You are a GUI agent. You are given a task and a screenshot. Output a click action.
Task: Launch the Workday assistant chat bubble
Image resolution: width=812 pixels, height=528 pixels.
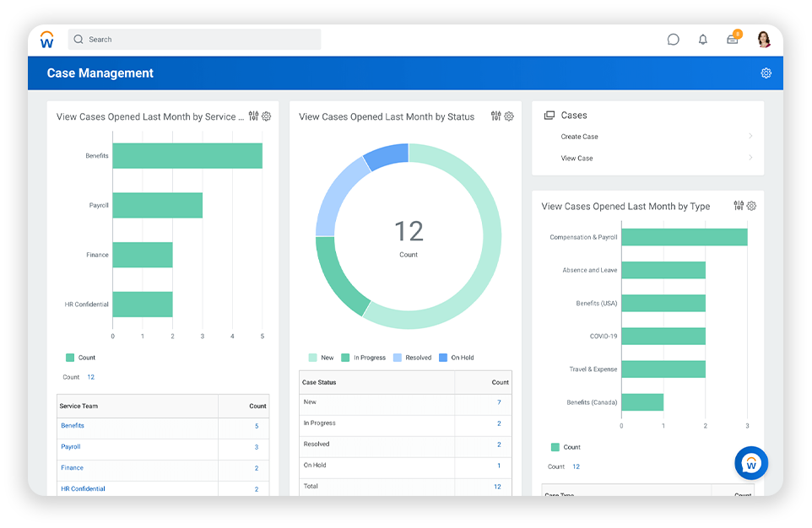[x=750, y=463]
